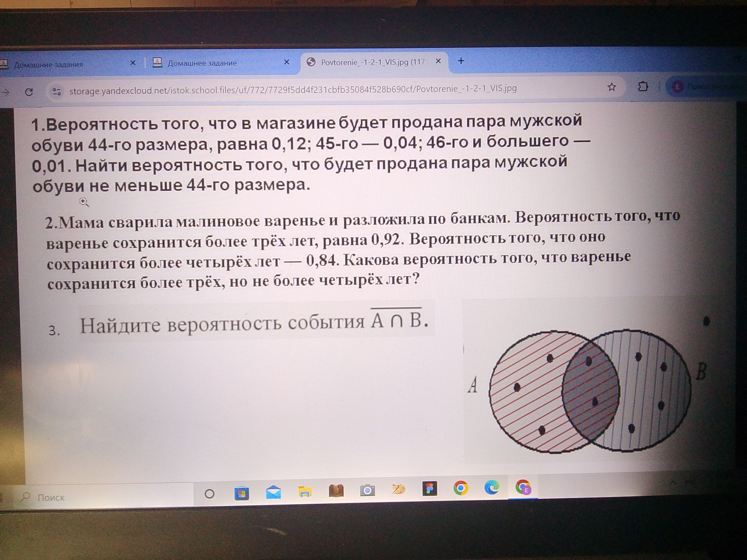This screenshot has height=560, width=747.
Task: Open Mail app from taskbar
Action: [x=273, y=492]
